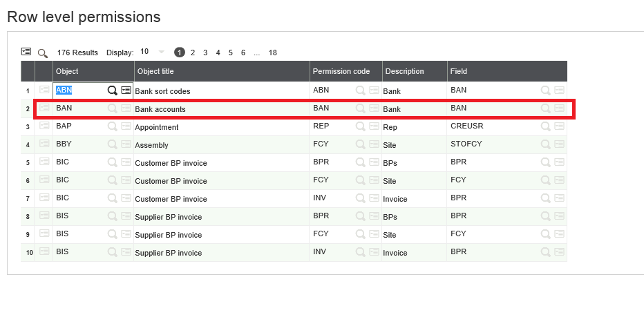Click magnifier beside row 10 field BPR
Viewport: 644px width, 315px height.
coord(546,251)
